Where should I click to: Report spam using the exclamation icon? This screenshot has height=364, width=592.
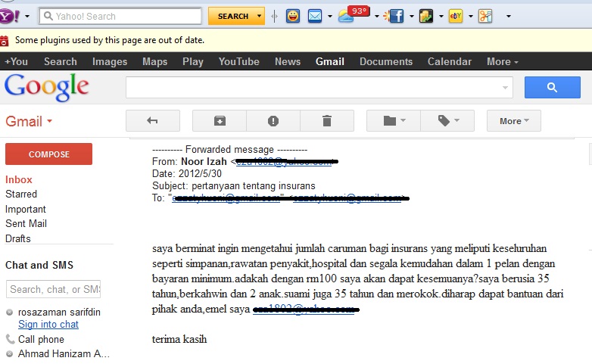pos(273,121)
